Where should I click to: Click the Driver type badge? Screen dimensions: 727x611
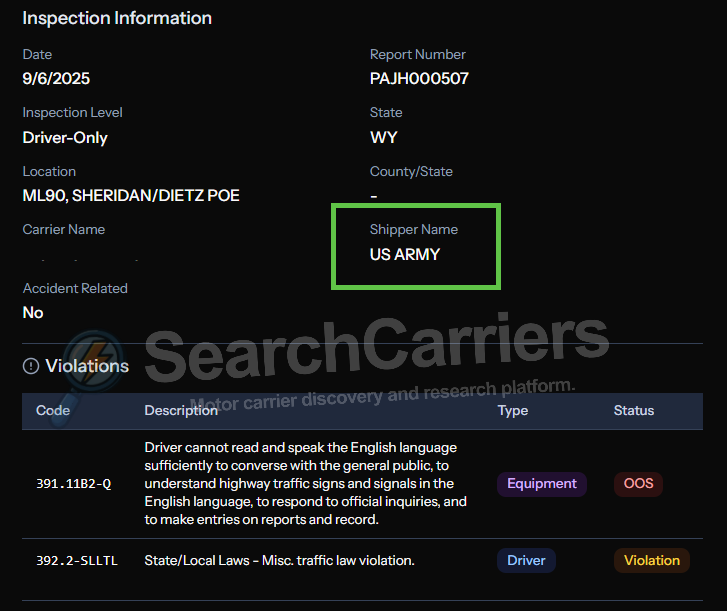(x=526, y=560)
